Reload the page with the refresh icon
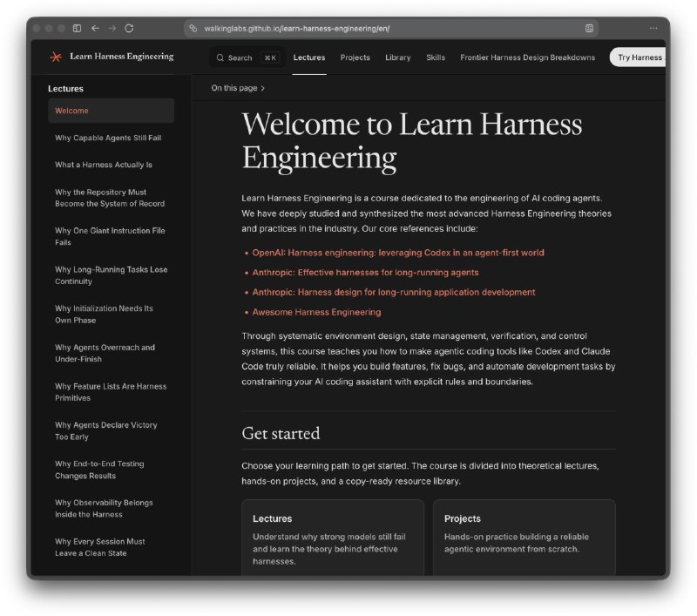The height and width of the screenshot is (616, 697). 129,28
